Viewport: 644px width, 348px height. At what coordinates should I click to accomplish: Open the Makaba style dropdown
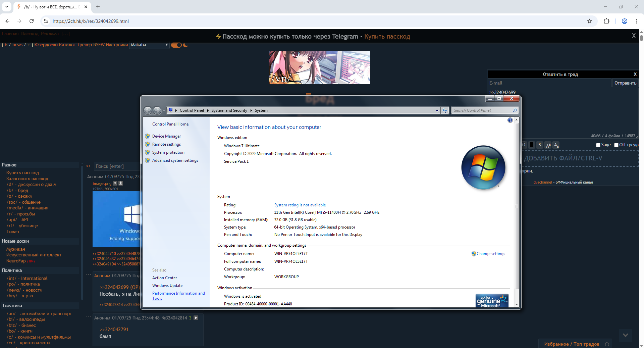pos(149,45)
